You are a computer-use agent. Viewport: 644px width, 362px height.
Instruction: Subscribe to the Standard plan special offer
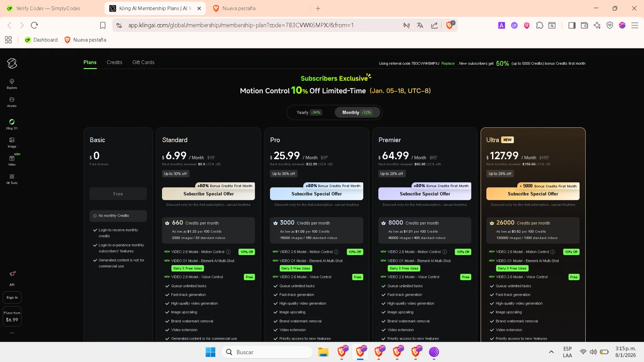208,194
